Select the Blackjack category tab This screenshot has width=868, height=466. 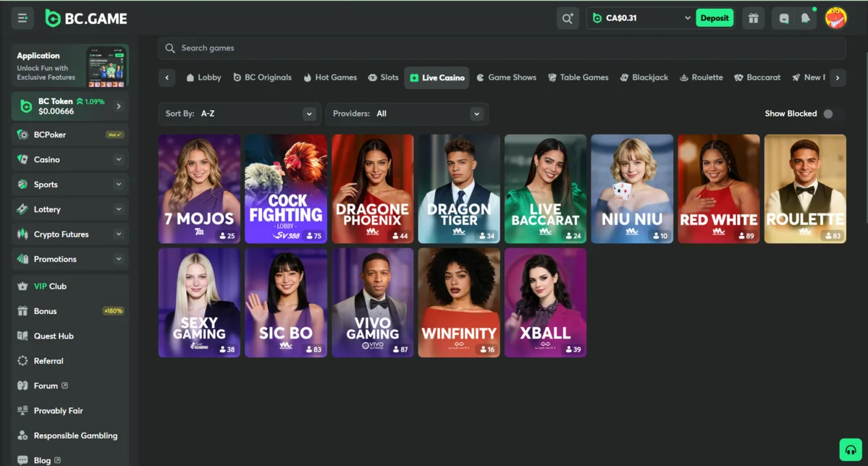[644, 77]
